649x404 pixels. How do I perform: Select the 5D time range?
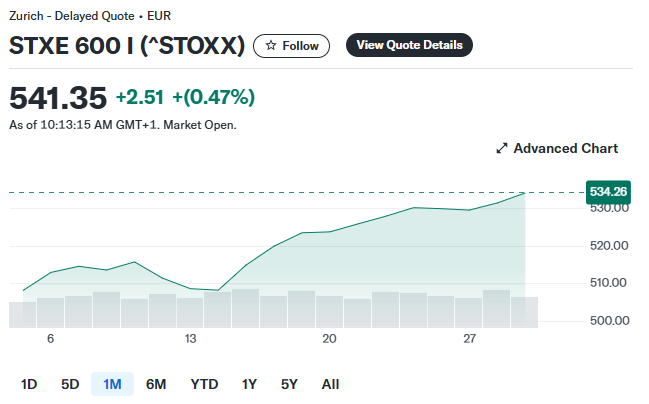(x=70, y=384)
